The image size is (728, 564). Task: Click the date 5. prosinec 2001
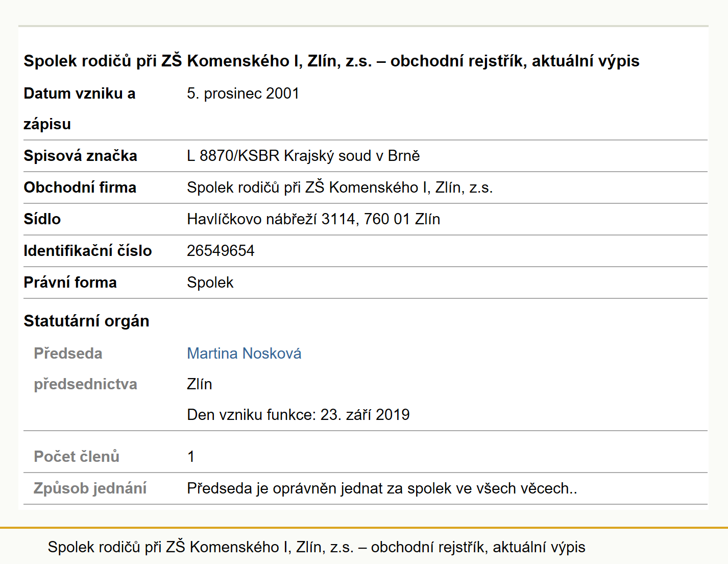click(x=243, y=93)
